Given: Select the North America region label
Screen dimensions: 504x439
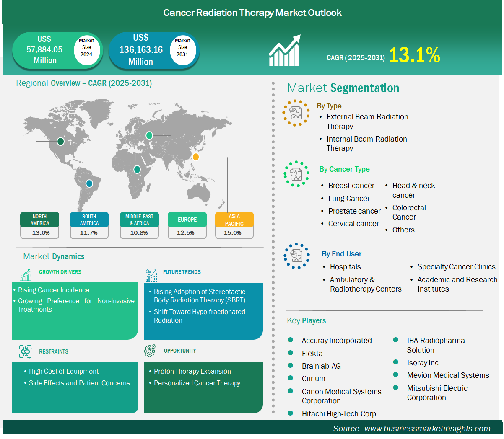Looking at the screenshot, I should coord(40,219).
